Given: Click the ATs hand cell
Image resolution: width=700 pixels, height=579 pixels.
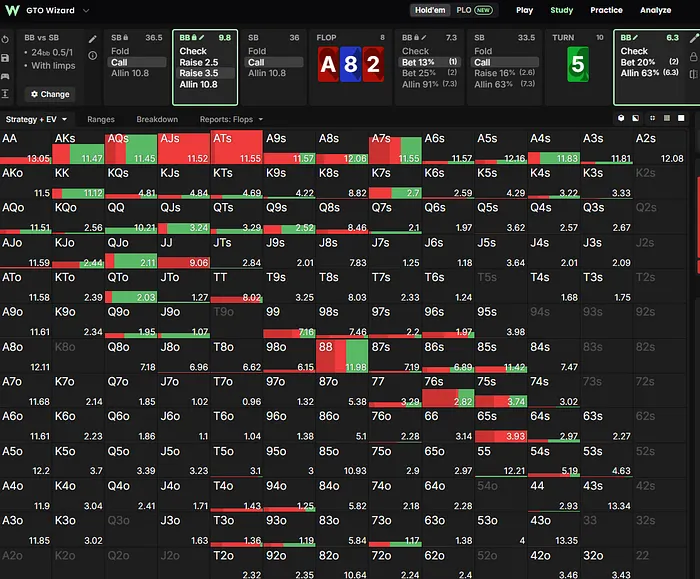Looking at the screenshot, I should [237, 147].
